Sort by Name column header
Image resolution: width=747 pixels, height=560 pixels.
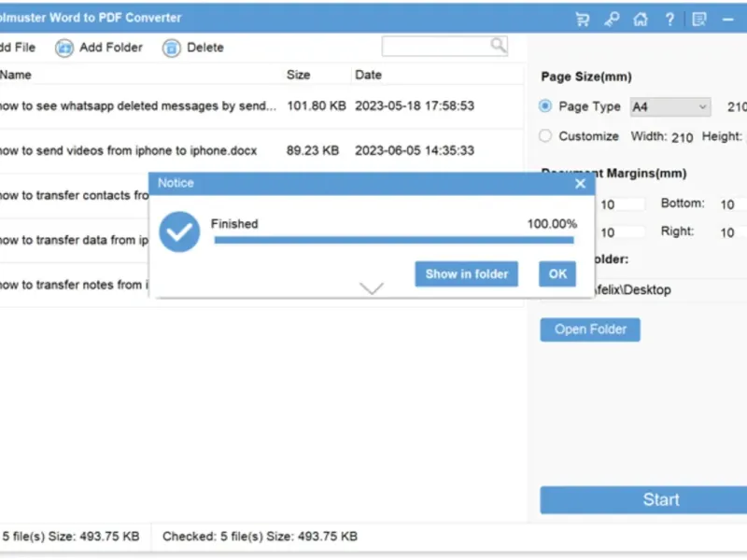click(x=15, y=75)
